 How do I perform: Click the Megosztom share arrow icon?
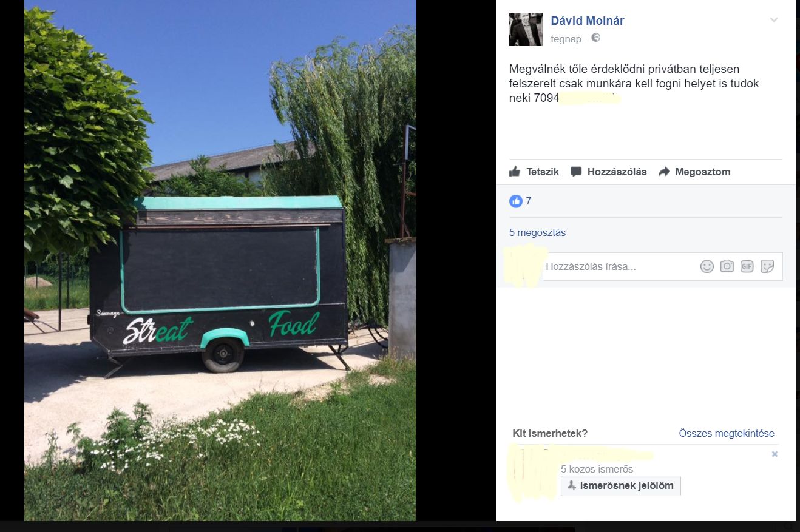pyautogui.click(x=664, y=172)
